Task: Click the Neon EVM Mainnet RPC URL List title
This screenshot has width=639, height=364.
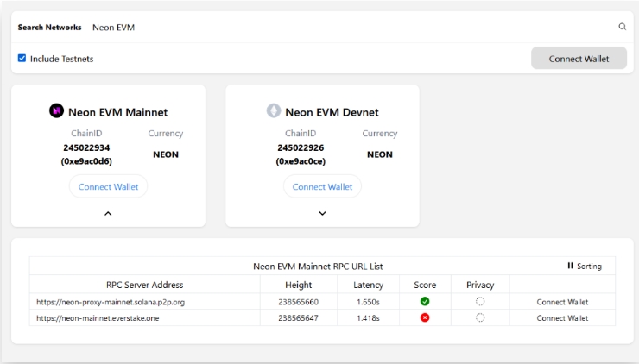Action: (318, 267)
